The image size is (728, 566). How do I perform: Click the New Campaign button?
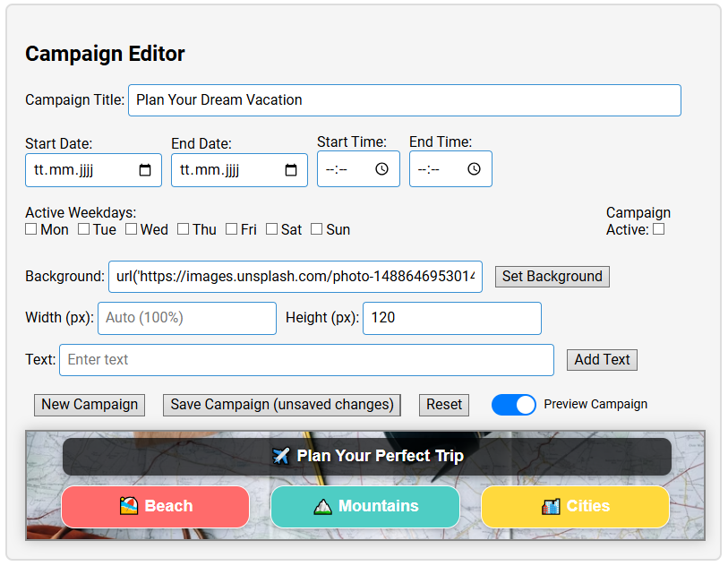90,405
